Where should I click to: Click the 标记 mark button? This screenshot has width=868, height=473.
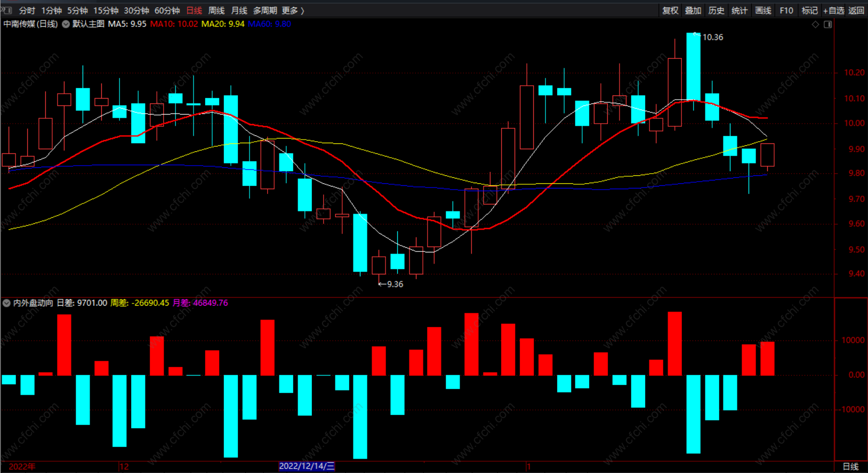(x=809, y=11)
